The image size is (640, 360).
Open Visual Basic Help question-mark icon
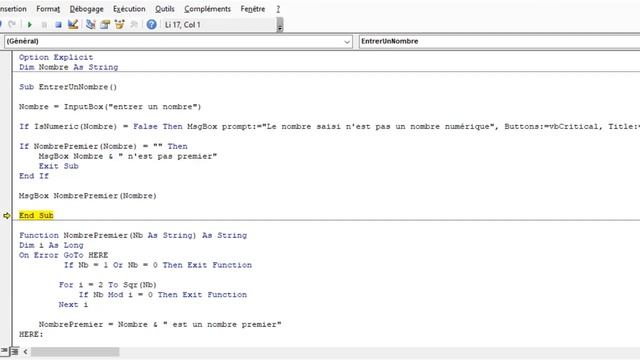pos(151,24)
